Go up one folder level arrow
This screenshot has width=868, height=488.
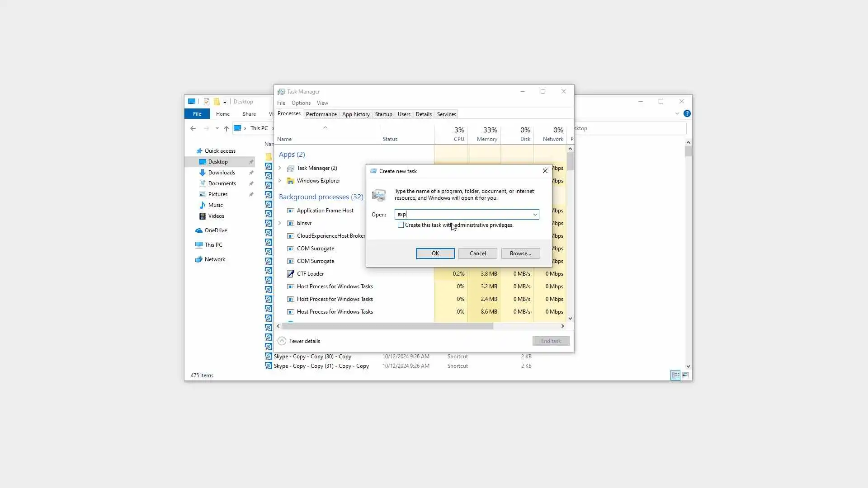click(x=226, y=128)
